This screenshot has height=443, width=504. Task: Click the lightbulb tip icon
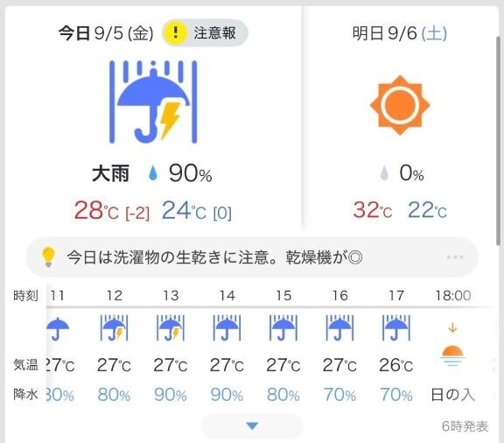click(x=48, y=257)
